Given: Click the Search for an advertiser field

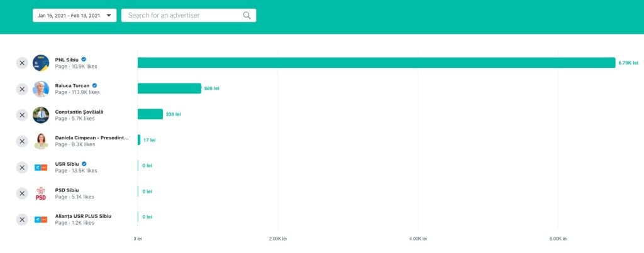Looking at the screenshot, I should pos(189,16).
